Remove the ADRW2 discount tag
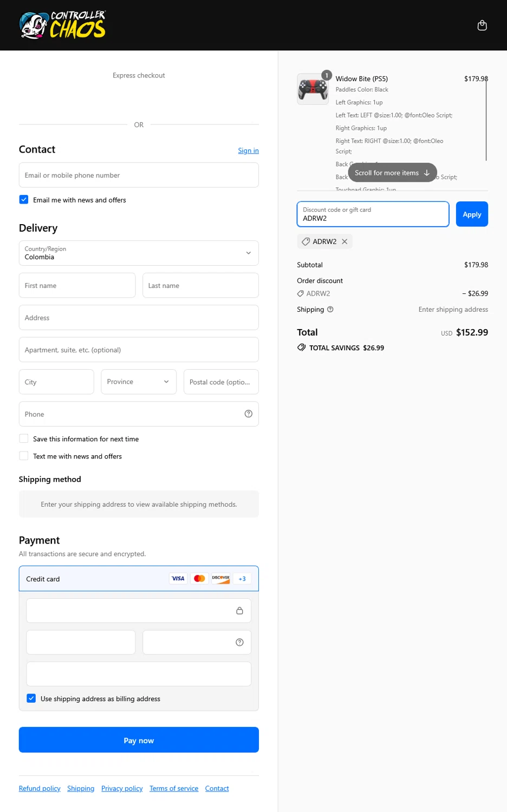The image size is (507, 812). coord(344,241)
